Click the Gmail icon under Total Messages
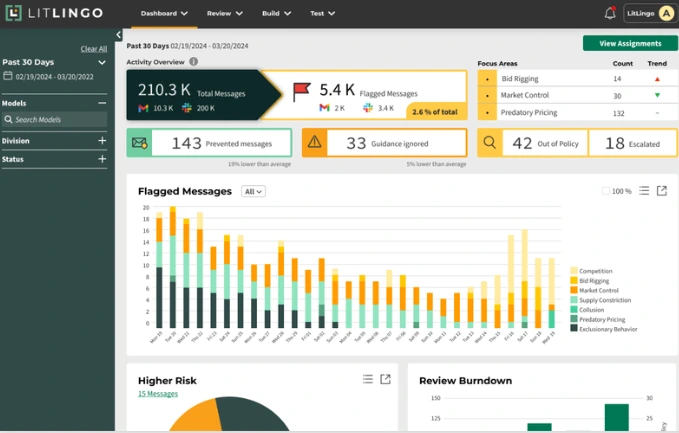 tap(143, 108)
